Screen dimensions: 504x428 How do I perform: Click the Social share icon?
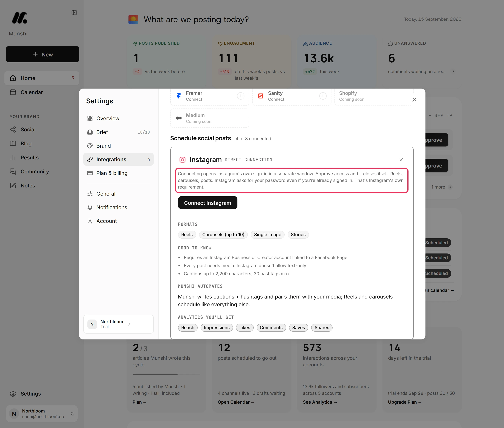tap(13, 130)
